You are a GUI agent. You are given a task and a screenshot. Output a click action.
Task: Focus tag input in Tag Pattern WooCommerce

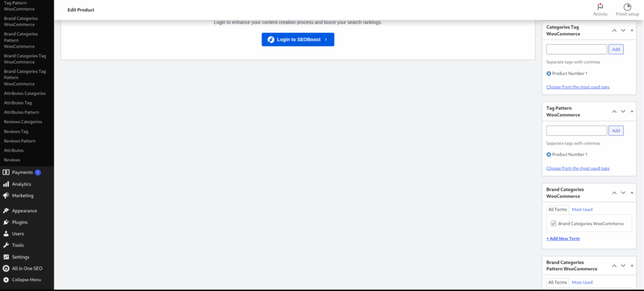(577, 131)
